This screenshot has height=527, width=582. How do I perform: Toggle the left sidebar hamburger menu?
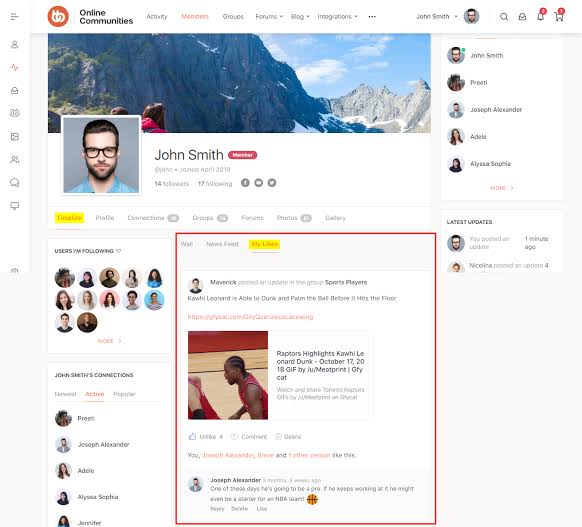(14, 17)
